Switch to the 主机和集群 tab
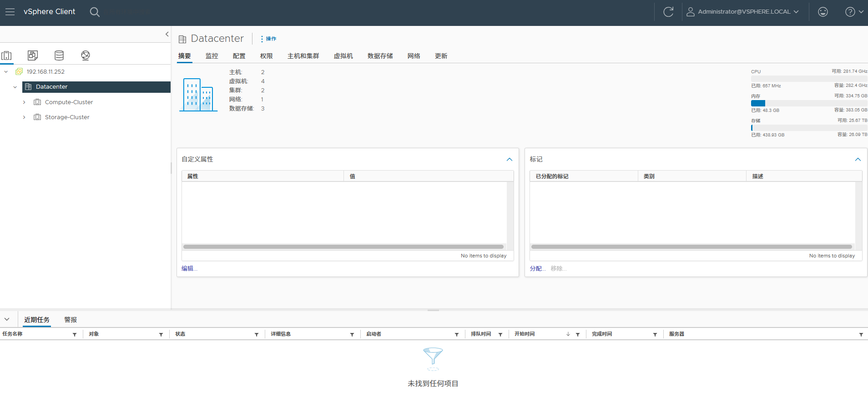 pos(303,56)
